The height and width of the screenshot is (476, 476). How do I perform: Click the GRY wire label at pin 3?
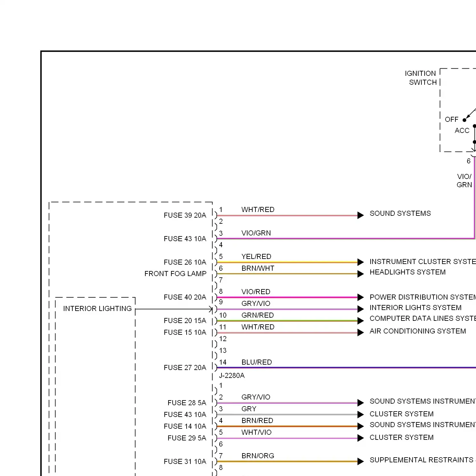tap(249, 409)
